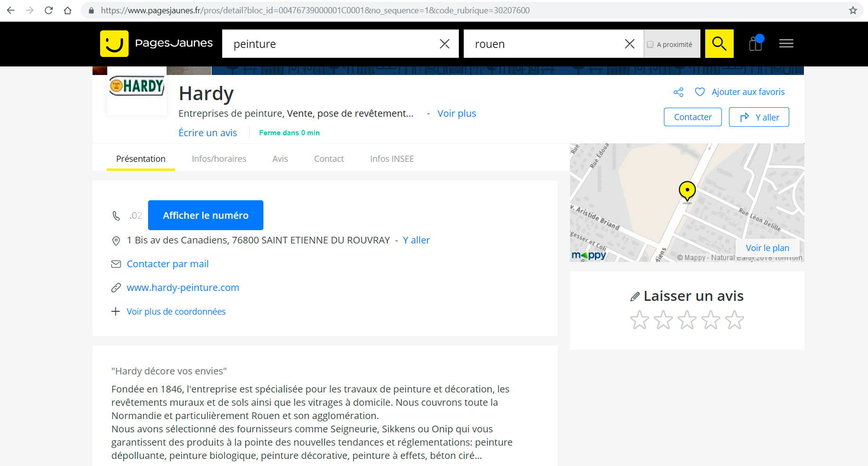Viewport: 868px width, 466px height.
Task: Open the shopping bag notifications icon
Action: pos(756,43)
